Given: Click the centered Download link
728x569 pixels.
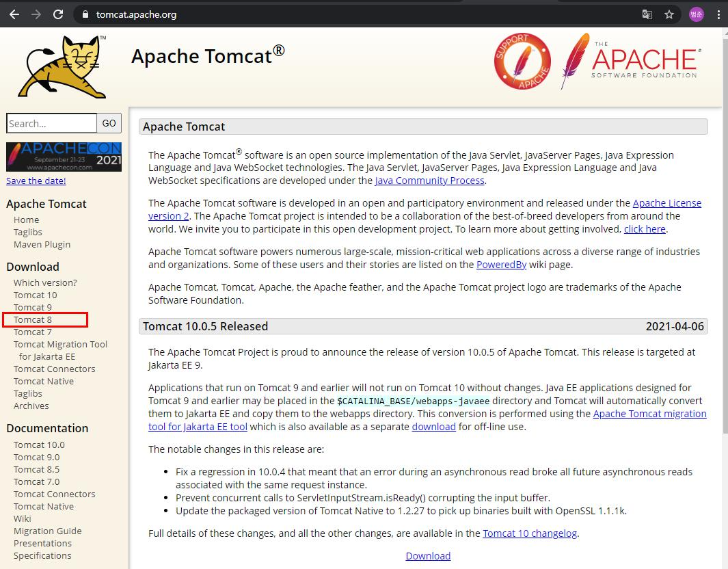Looking at the screenshot, I should tap(428, 556).
